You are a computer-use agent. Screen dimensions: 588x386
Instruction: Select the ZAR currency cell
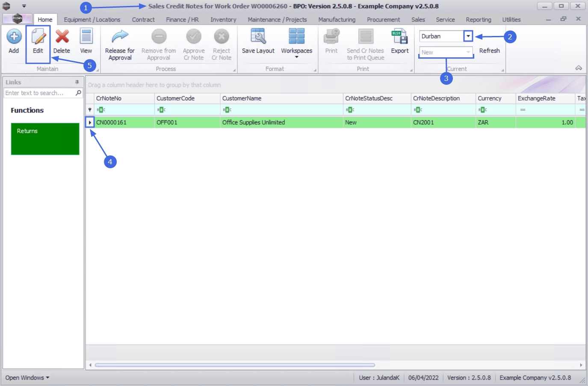(496, 122)
